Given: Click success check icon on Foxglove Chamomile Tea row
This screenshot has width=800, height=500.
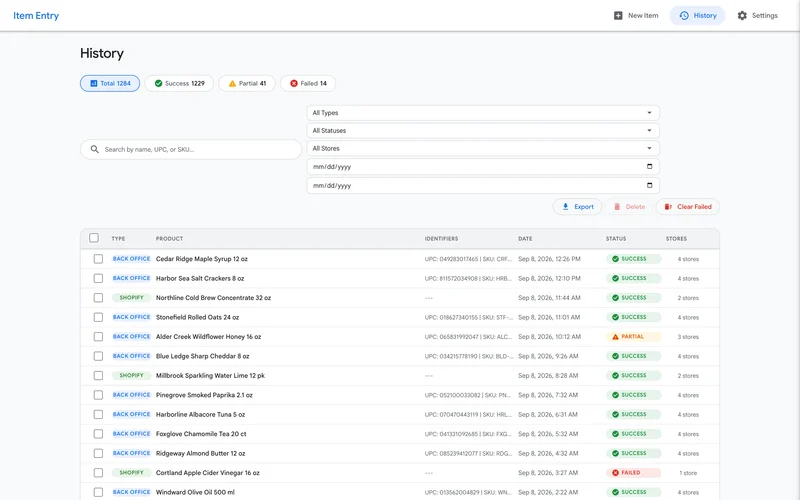Looking at the screenshot, I should (x=615, y=434).
